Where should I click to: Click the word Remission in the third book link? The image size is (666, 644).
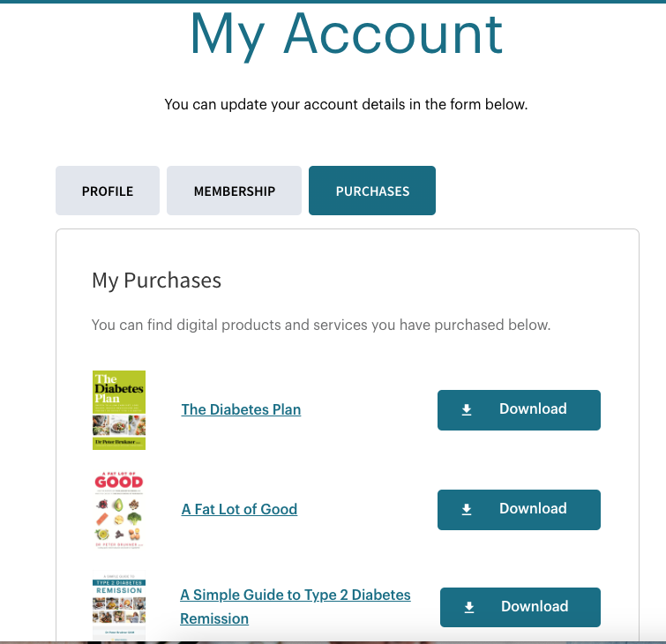(214, 618)
